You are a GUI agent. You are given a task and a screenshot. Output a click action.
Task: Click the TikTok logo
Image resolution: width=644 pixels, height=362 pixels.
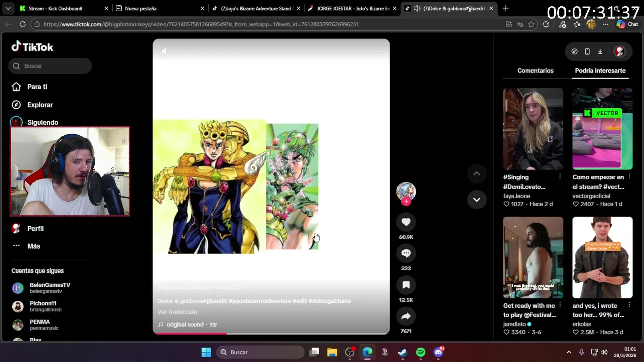pos(32,47)
